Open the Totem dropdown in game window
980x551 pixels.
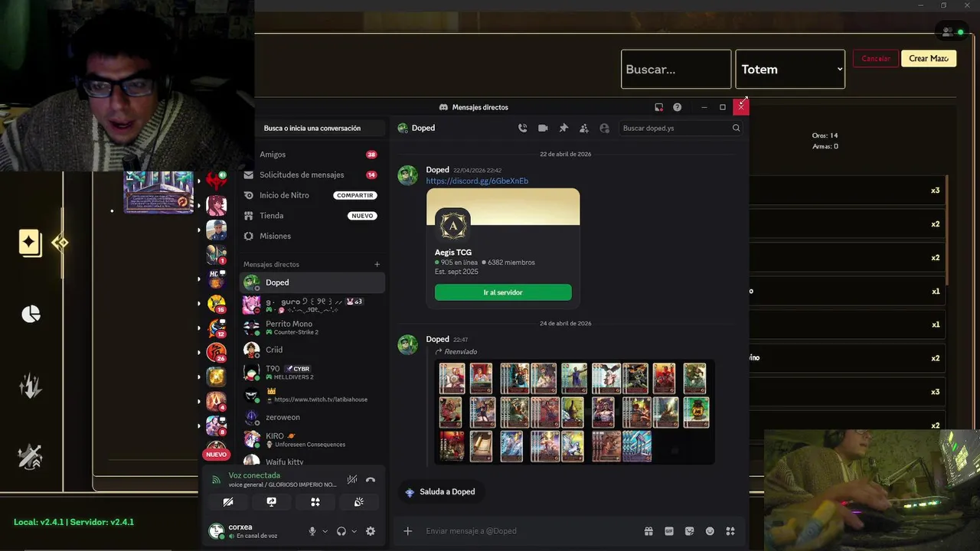pos(790,69)
